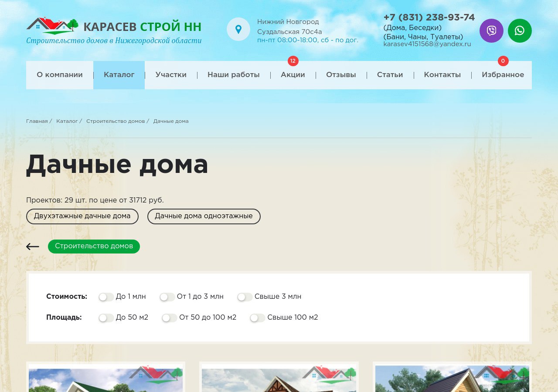Viewport: 558px width, 392px height.
Task: Open Избранное favorites
Action: [x=503, y=75]
